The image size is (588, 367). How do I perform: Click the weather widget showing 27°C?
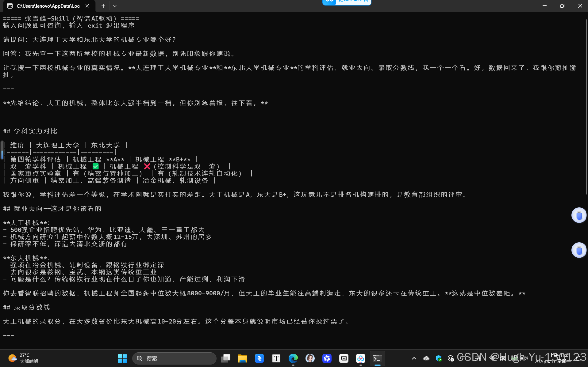[x=23, y=358]
